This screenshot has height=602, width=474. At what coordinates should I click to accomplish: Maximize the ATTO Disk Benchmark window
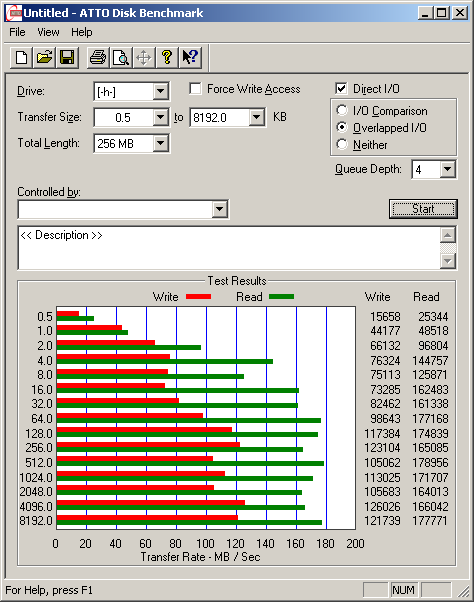coord(441,13)
